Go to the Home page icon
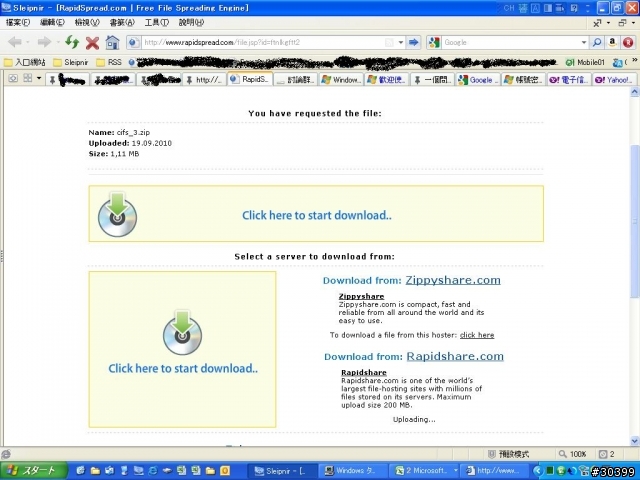 pos(112,42)
